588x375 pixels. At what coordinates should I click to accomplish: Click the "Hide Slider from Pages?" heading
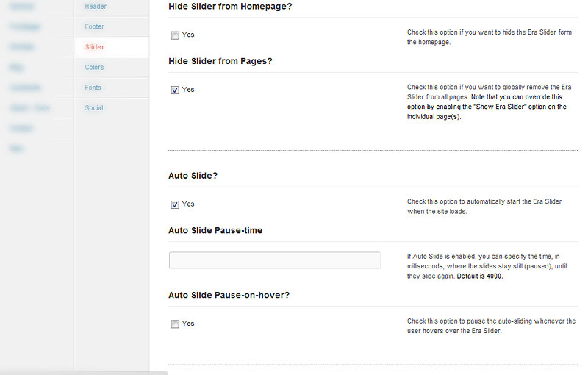[220, 61]
